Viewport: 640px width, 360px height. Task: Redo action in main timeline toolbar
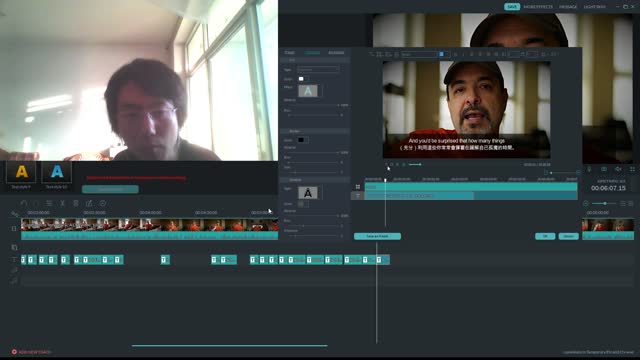(x=36, y=203)
